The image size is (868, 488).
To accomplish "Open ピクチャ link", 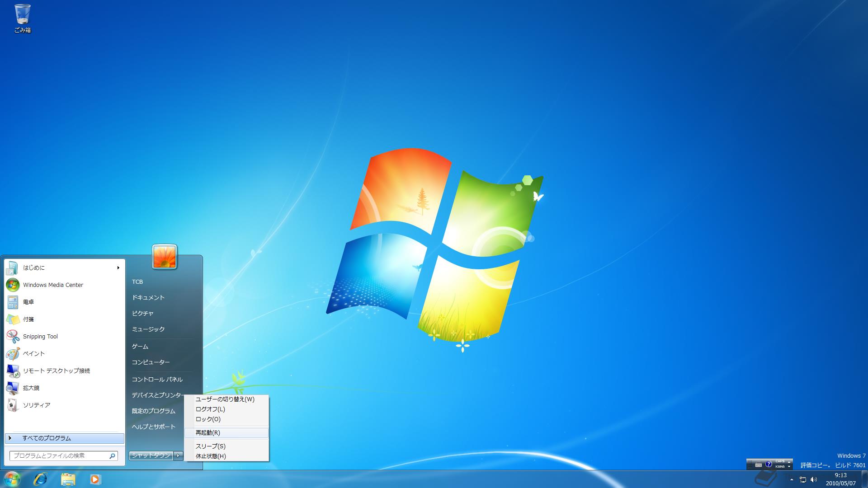I will [142, 314].
